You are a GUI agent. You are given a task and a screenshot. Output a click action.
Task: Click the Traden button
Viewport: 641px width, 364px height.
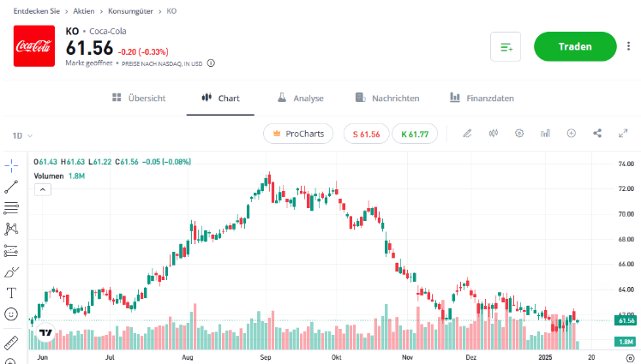click(x=575, y=46)
